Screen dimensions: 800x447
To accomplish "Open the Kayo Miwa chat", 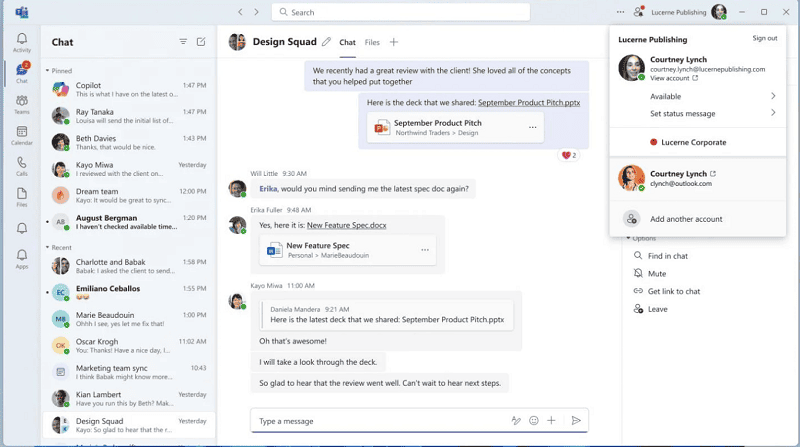I will point(129,169).
